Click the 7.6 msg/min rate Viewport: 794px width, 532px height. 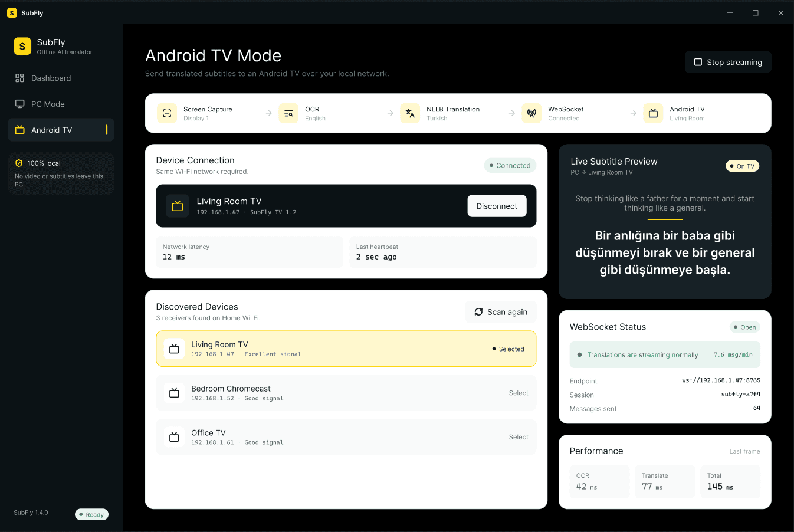[733, 355]
